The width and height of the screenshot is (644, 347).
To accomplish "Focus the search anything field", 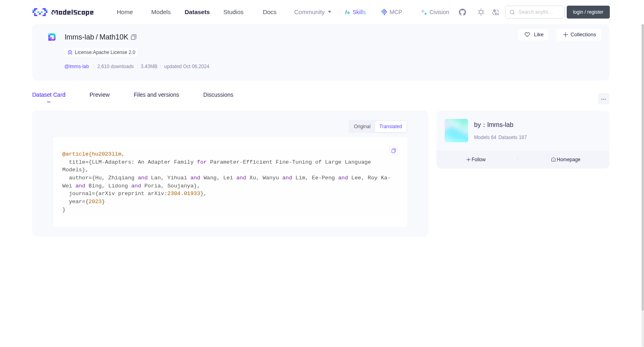I will point(535,12).
